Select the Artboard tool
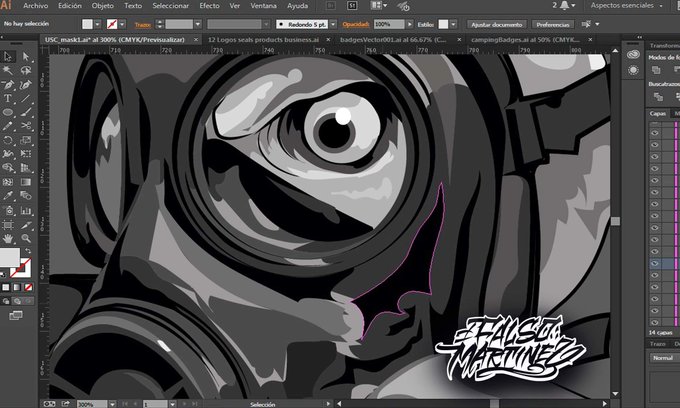The height and width of the screenshot is (408, 680). (8, 225)
